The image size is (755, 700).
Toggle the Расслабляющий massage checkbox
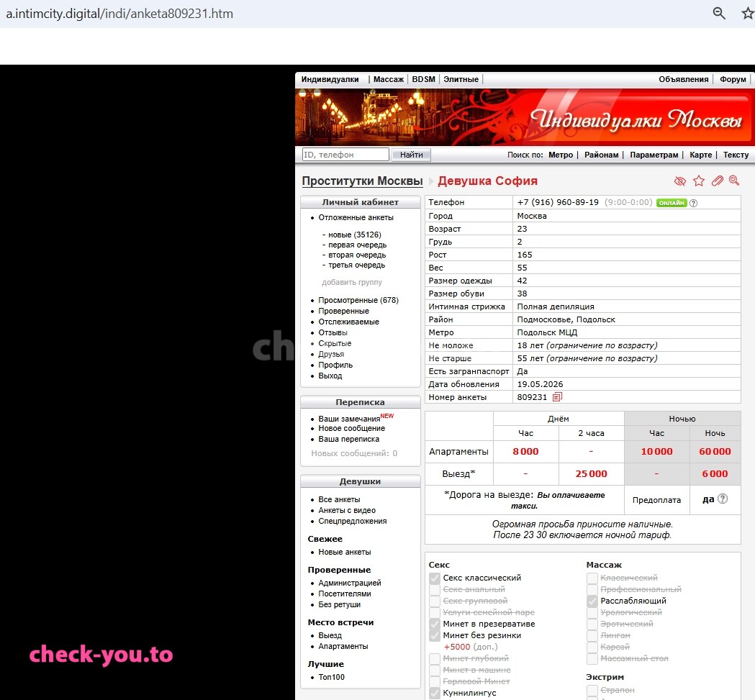point(592,601)
